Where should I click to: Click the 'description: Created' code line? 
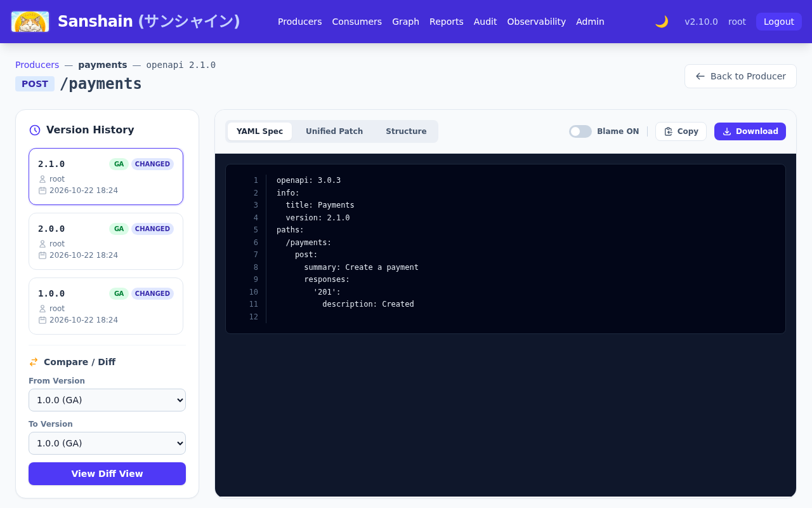click(368, 304)
